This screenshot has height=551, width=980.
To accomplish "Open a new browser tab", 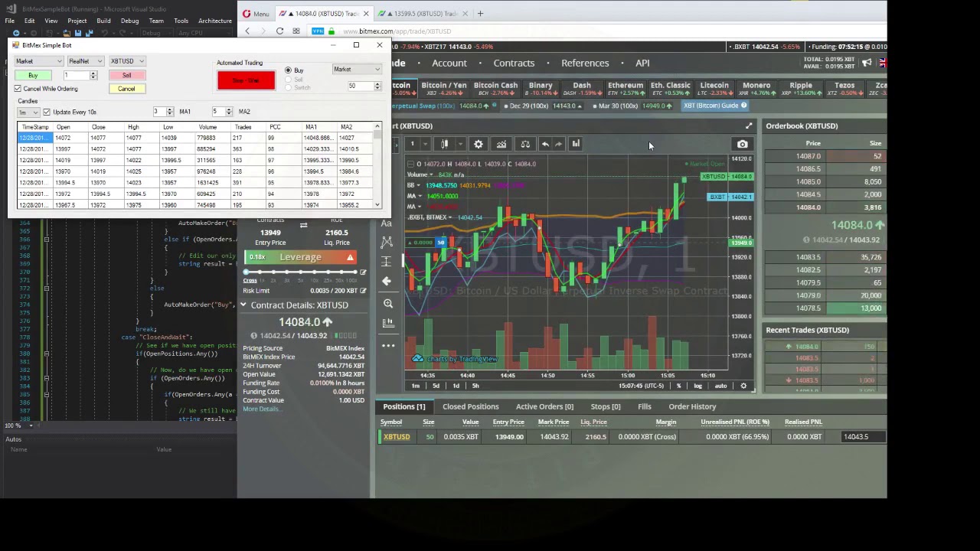I will tap(480, 13).
